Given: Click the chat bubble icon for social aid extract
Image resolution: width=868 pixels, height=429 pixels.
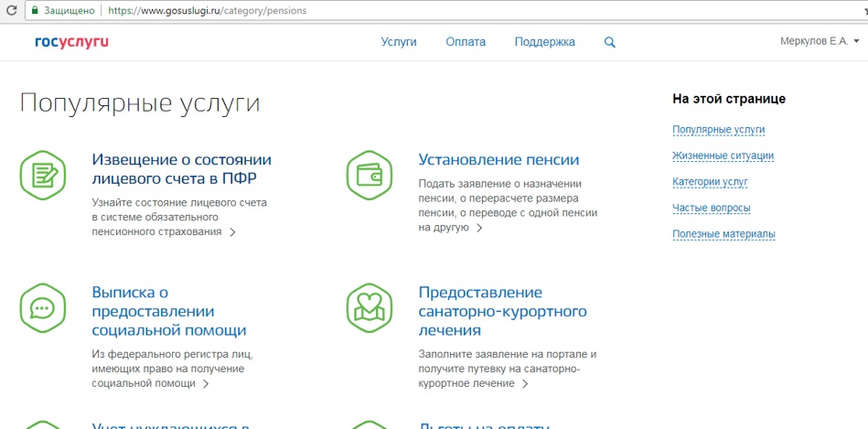Looking at the screenshot, I should tap(43, 307).
